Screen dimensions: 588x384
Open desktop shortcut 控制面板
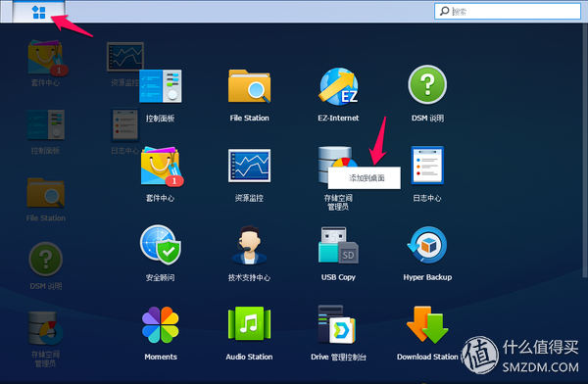(46, 124)
